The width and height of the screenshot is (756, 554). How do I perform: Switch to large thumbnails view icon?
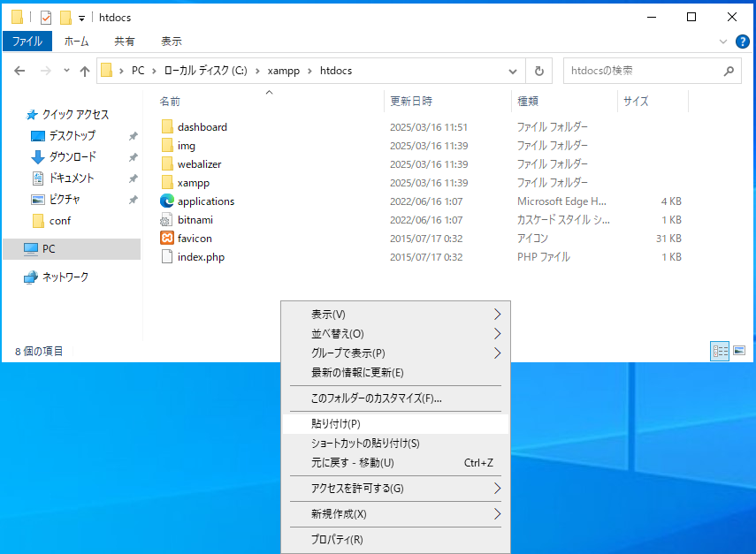(x=739, y=351)
